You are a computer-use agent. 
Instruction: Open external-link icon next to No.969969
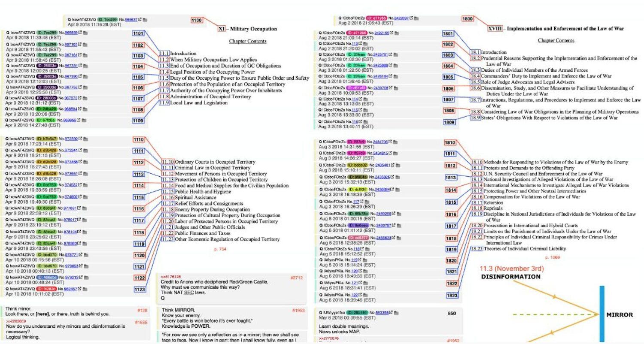click(x=79, y=120)
